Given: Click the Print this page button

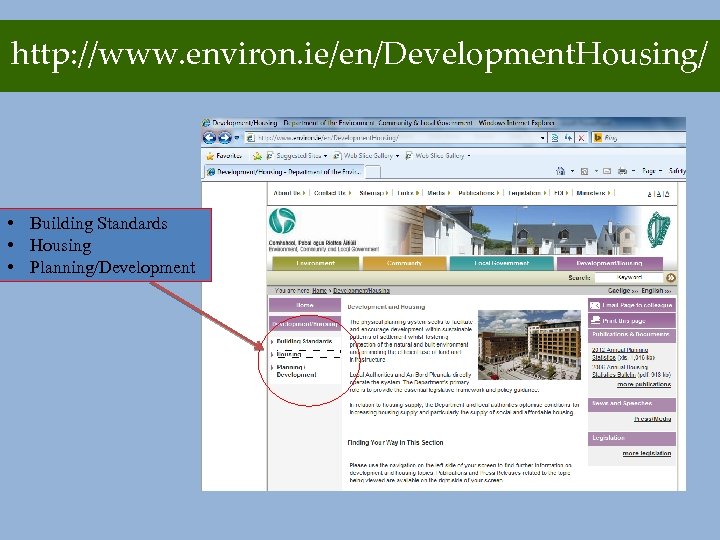Looking at the screenshot, I should tap(632, 321).
